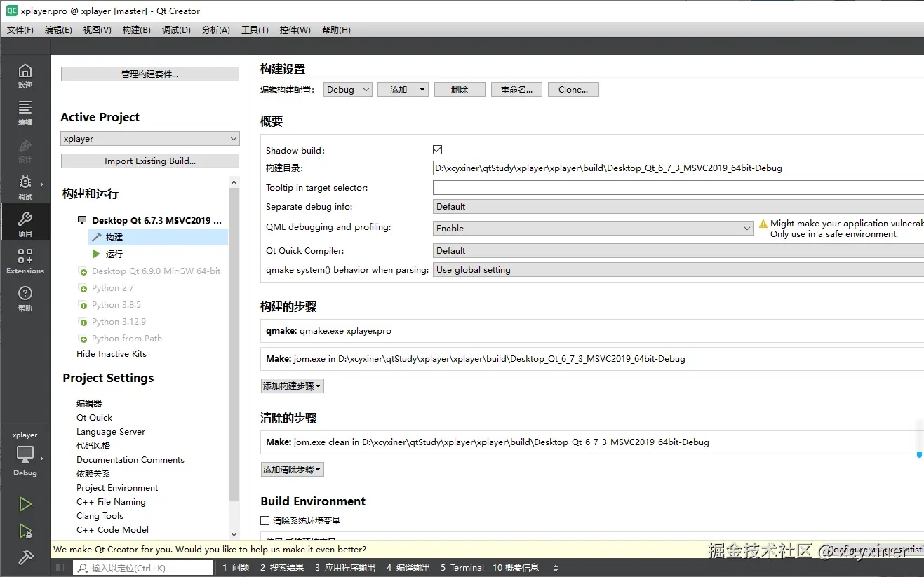
Task: Click the Clone... button
Action: point(573,90)
